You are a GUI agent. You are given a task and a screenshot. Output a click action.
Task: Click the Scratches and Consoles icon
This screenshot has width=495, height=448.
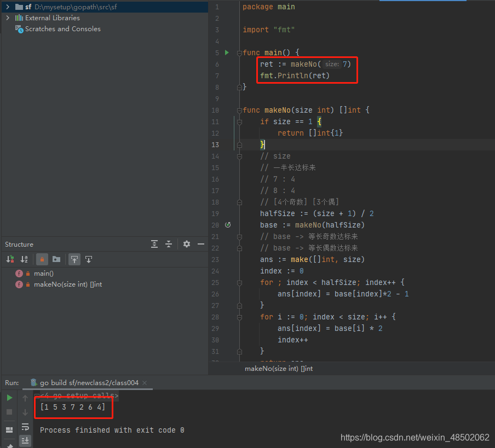click(19, 29)
